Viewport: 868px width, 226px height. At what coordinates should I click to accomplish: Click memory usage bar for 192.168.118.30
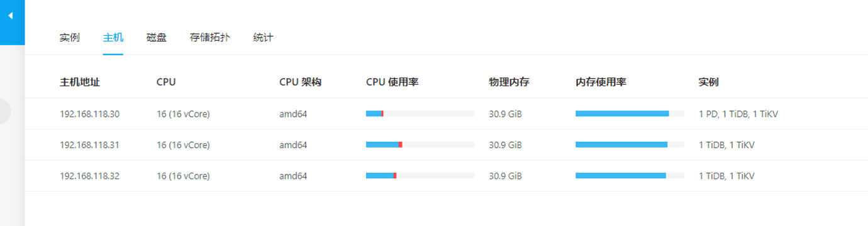click(630, 114)
